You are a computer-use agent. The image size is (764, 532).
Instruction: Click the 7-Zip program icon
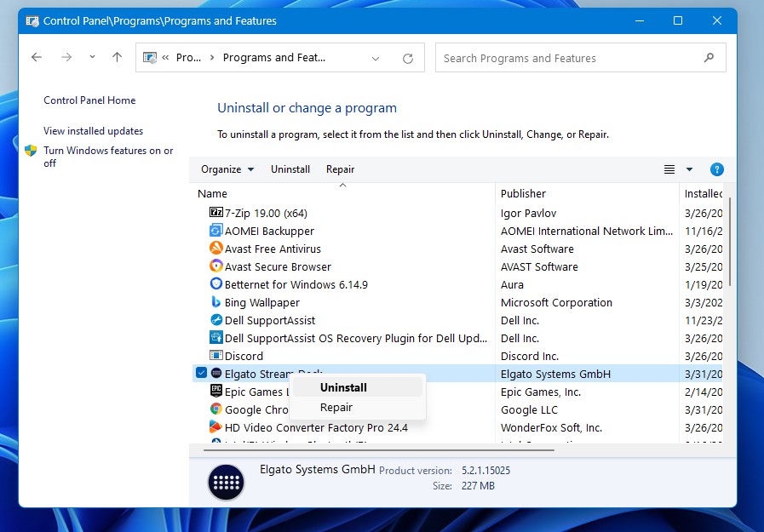pyautogui.click(x=215, y=212)
